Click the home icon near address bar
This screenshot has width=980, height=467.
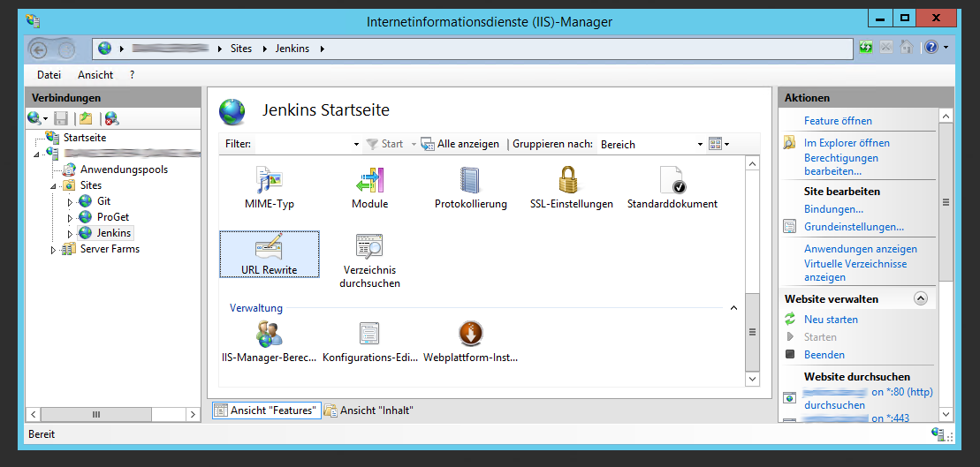point(906,48)
